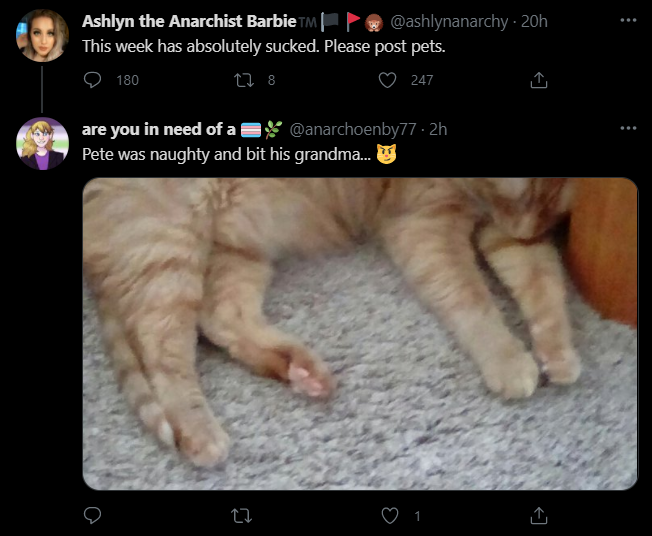The image size is (652, 536).
Task: Open the 20h timestamp of Ashlyn's tweet
Action: point(534,21)
